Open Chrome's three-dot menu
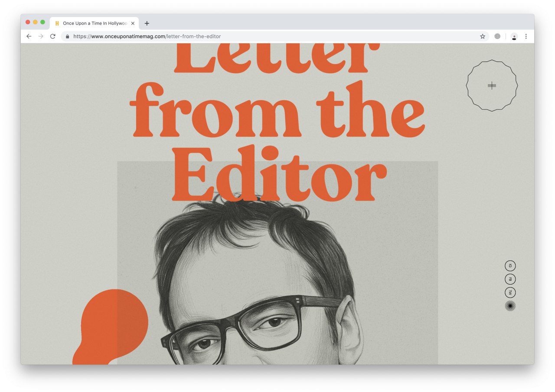This screenshot has width=555, height=392. coord(526,36)
